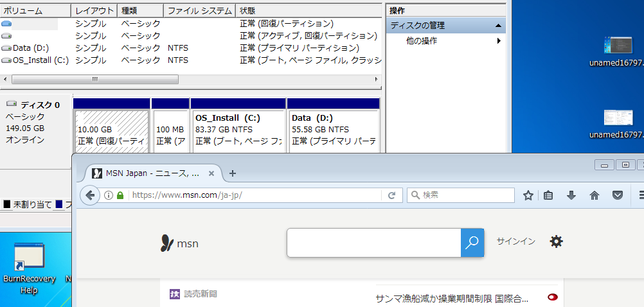Click 正常 (アクティブ, 回復パーティション) status text

pyautogui.click(x=309, y=36)
